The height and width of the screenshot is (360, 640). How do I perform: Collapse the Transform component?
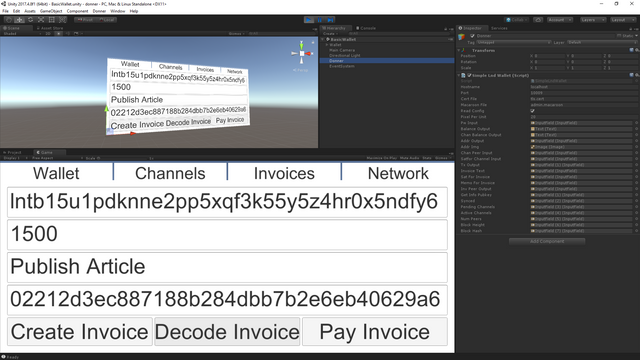pos(458,50)
